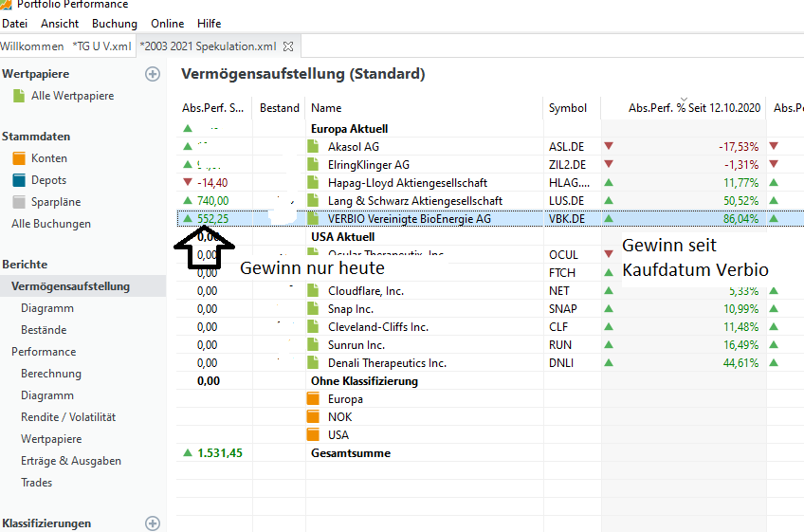The height and width of the screenshot is (532, 804).
Task: Select the Europa Aktuell group row
Action: pyautogui.click(x=349, y=129)
